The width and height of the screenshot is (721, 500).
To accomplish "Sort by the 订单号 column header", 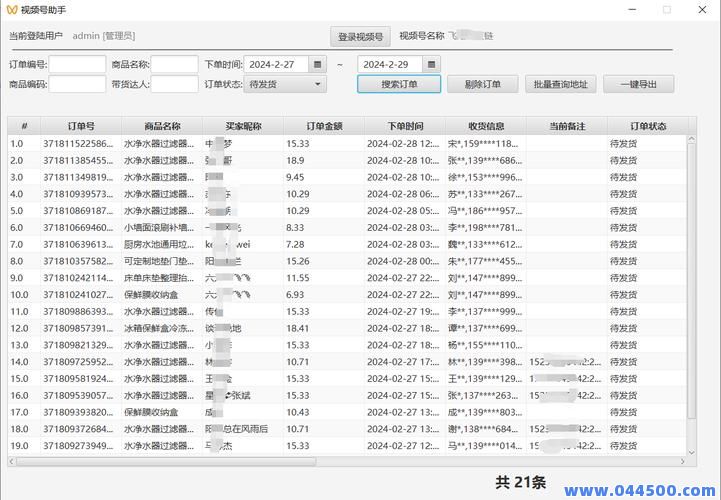I will (x=81, y=126).
